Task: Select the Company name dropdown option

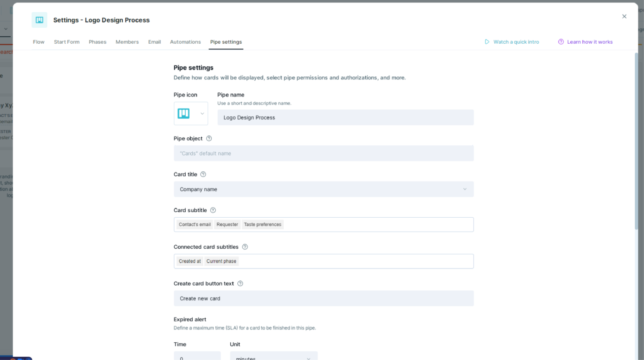Action: click(x=323, y=189)
